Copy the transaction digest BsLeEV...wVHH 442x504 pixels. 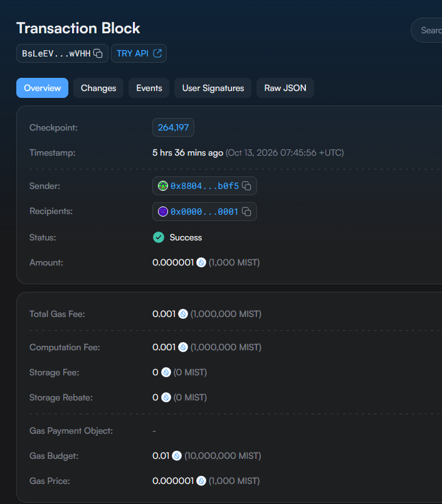pos(98,53)
